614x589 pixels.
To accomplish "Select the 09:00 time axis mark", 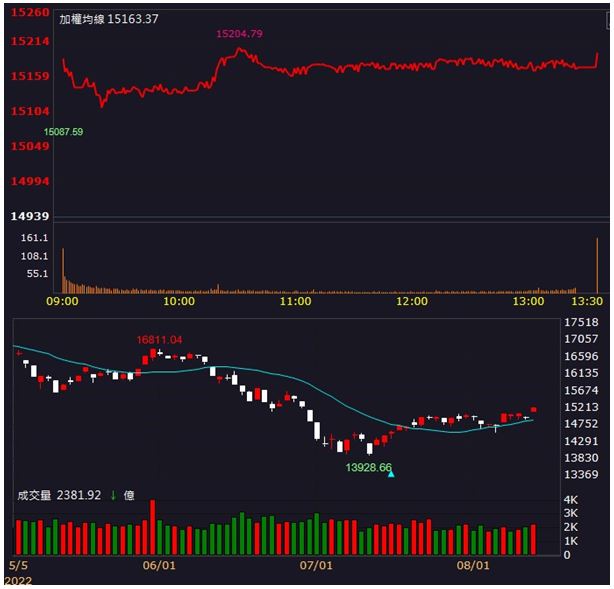I will [62, 301].
